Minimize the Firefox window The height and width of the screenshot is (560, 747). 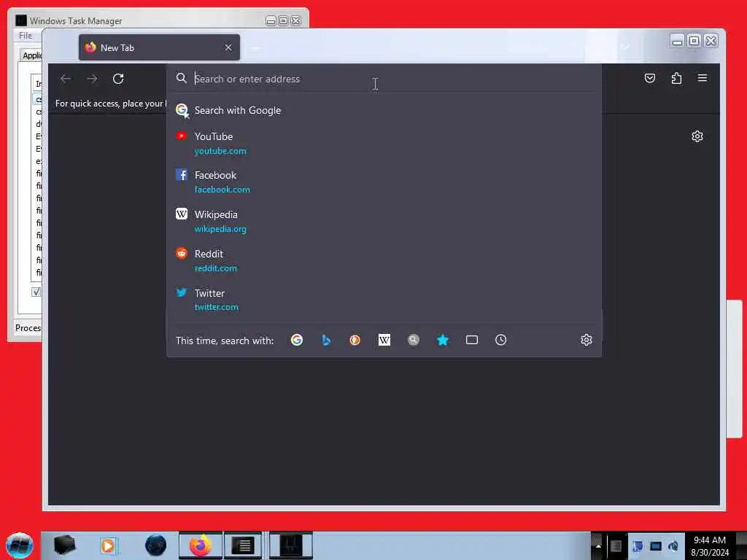677,41
